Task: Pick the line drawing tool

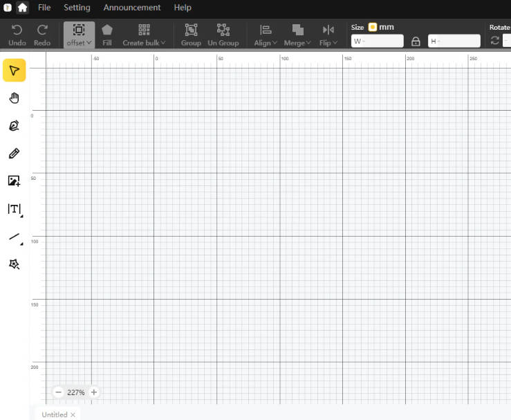Action: (x=14, y=237)
